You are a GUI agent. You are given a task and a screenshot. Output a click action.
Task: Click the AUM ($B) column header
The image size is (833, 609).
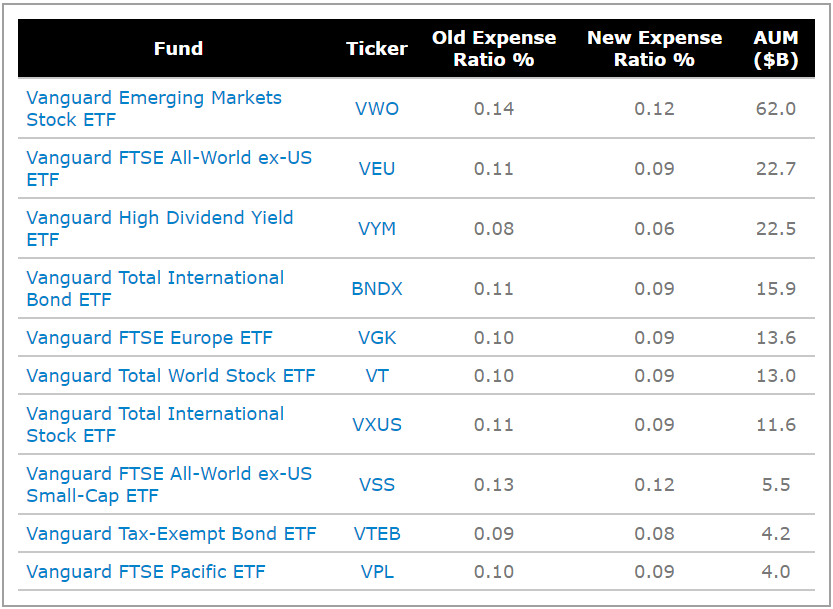(x=776, y=49)
